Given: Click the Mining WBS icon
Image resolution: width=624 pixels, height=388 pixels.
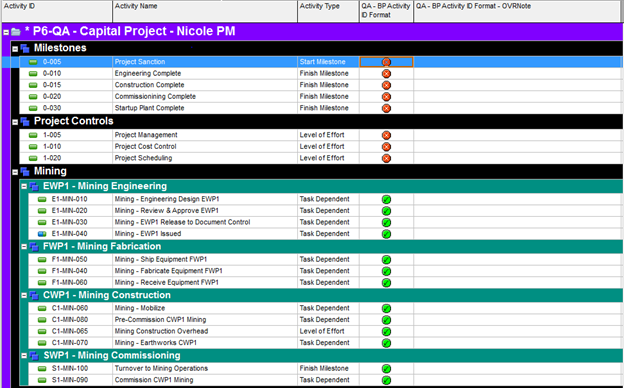Looking at the screenshot, I should pos(25,172).
